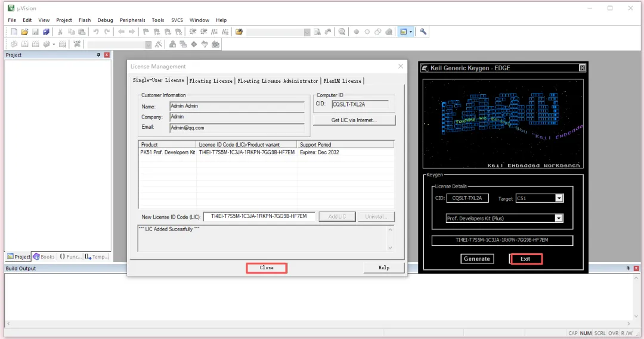Screen dimensions: 644x339
Task: Open the Window layout toolbar button
Action: (403, 32)
